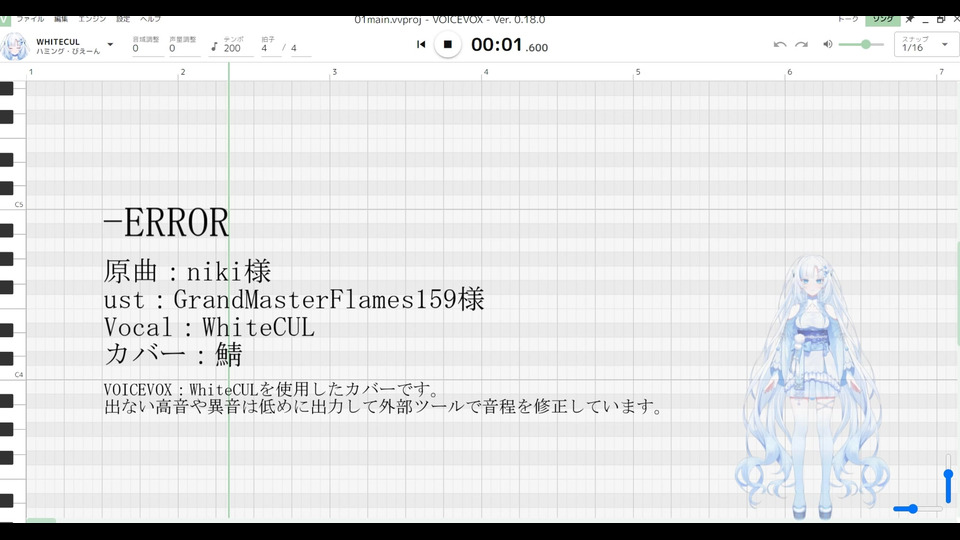960x540 pixels.
Task: Click measure 6 on the ruler
Action: click(x=789, y=72)
